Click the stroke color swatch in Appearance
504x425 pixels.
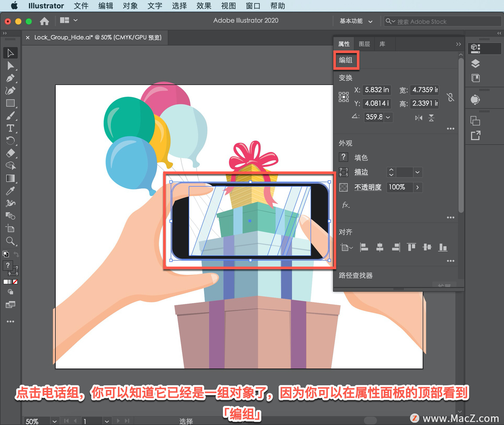[x=343, y=172]
